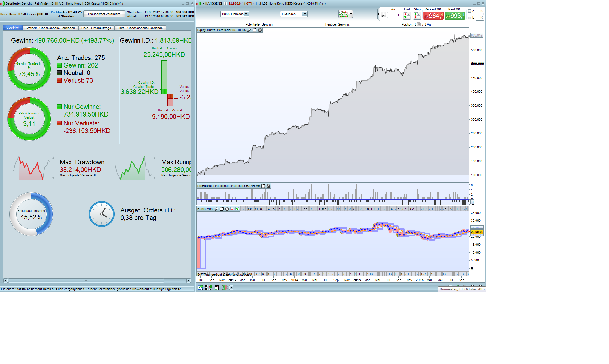Open trading settings wrench next to Anz
Screen dimensions: 609x364
click(x=383, y=15)
